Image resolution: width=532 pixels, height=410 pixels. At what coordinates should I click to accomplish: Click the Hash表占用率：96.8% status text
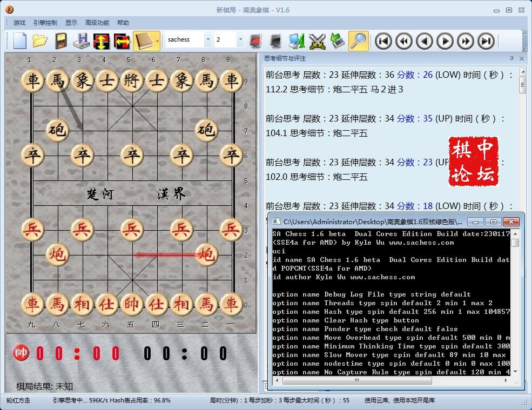pyautogui.click(x=140, y=400)
